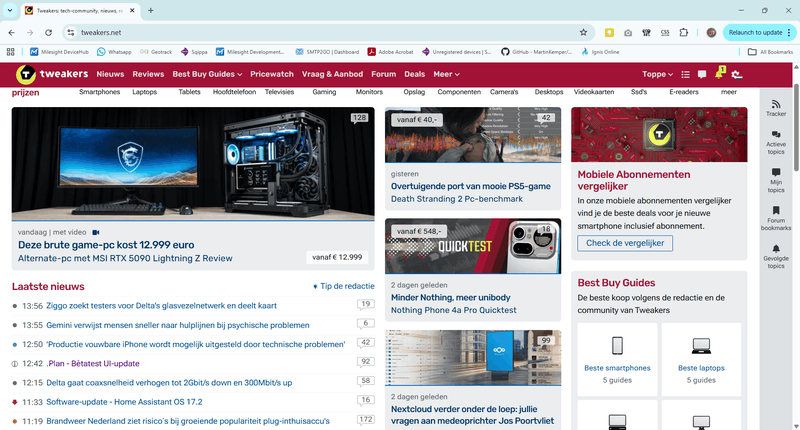This screenshot has height=430, width=800.
Task: Open Gevolgde topics bell icon
Action: point(776,249)
